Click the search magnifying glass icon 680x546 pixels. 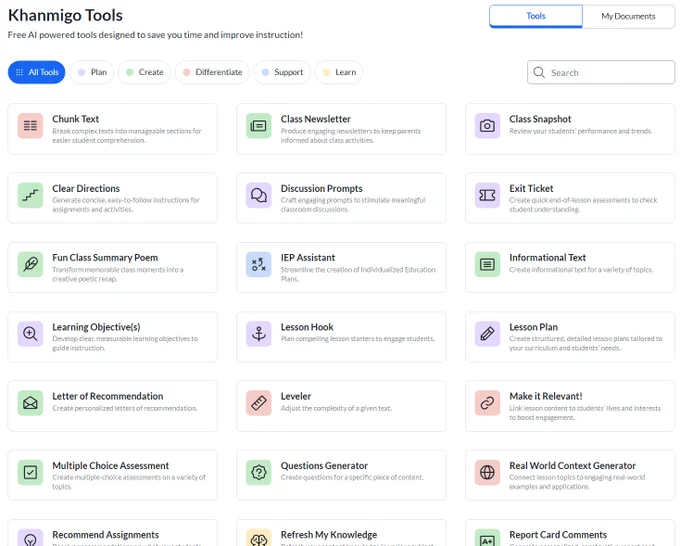point(539,72)
